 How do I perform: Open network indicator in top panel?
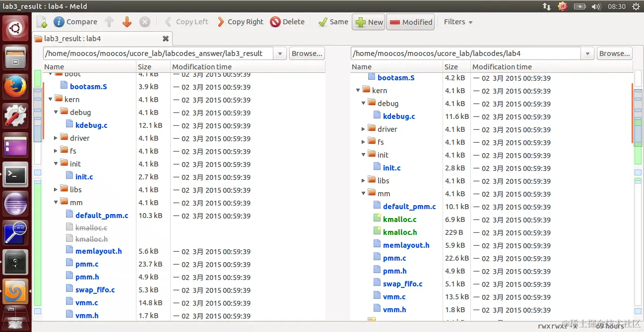click(546, 6)
